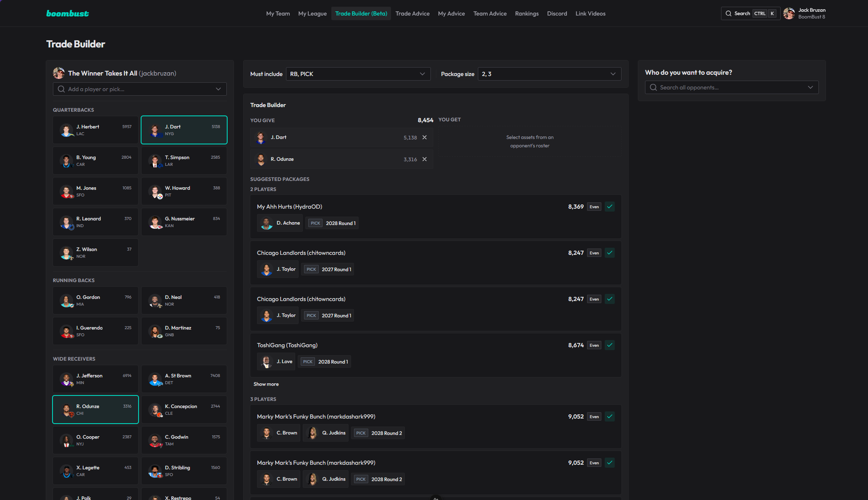Deselect J. Dart roster card
Screen dimensions: 868x500
pos(184,130)
